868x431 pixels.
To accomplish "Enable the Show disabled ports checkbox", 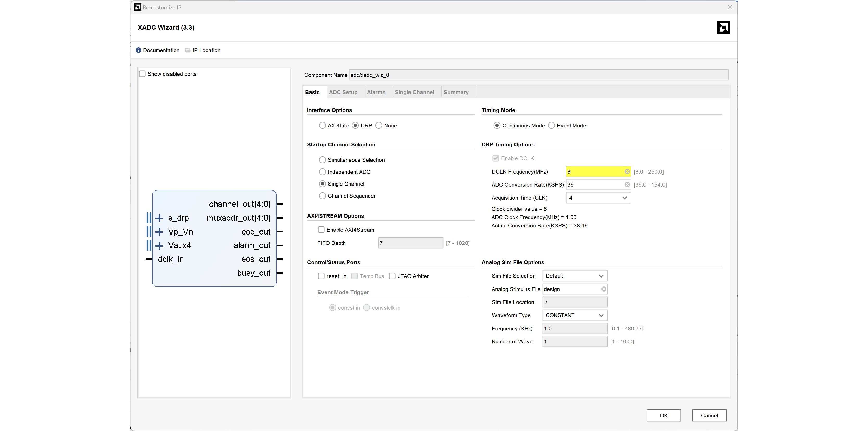I will point(142,74).
